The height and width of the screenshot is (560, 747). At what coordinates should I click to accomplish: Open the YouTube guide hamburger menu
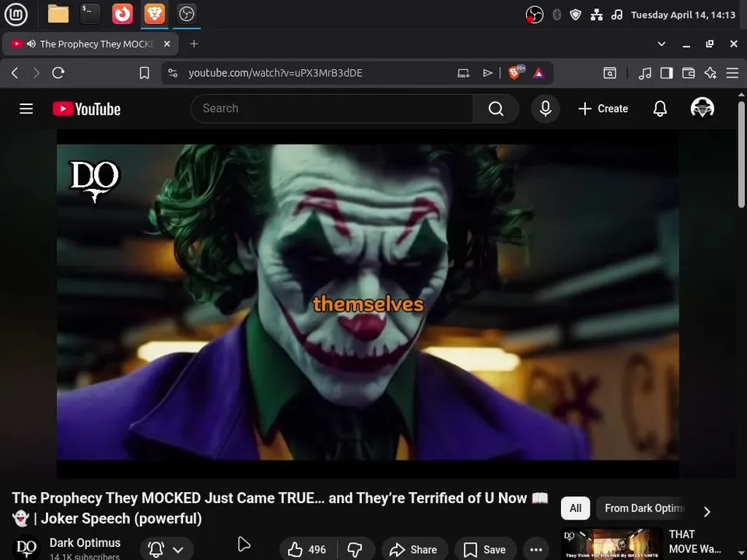26,109
